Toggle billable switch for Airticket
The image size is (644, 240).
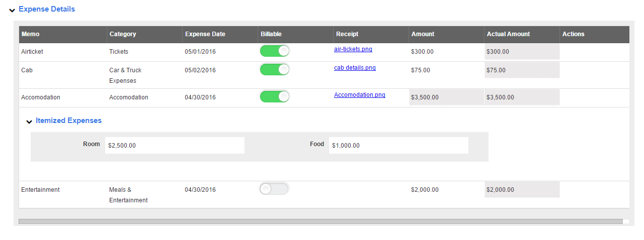point(274,51)
